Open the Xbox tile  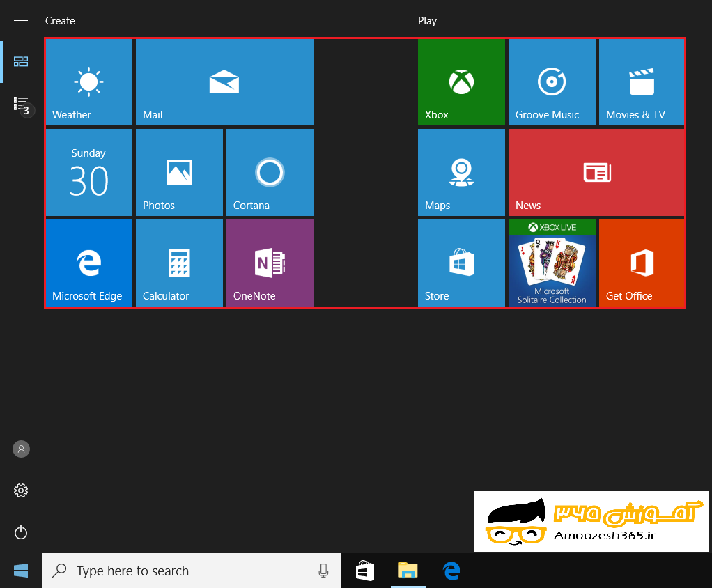point(461,82)
